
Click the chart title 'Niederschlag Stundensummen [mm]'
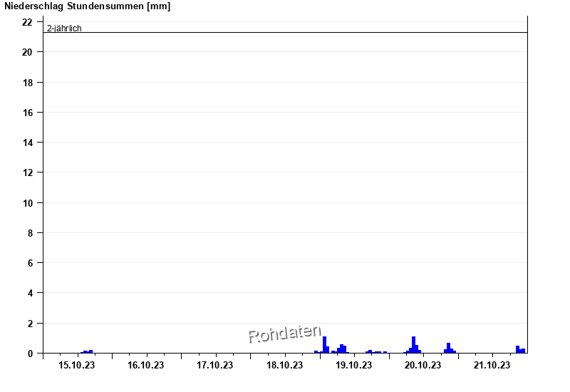tap(87, 6)
